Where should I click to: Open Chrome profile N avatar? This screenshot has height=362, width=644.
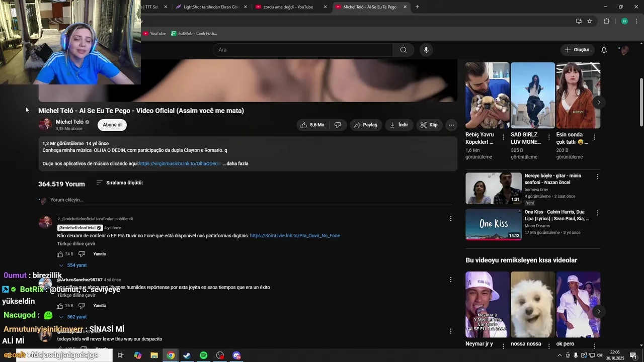[x=624, y=21]
